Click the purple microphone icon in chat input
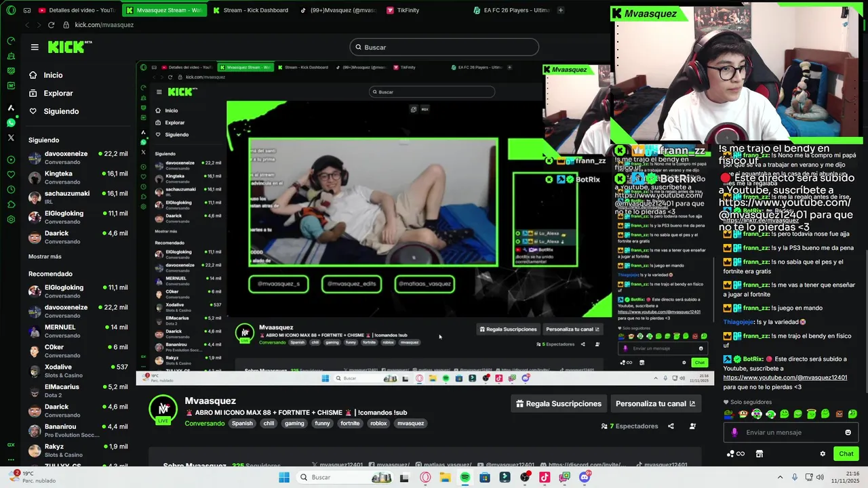The image size is (868, 488). pos(734,432)
